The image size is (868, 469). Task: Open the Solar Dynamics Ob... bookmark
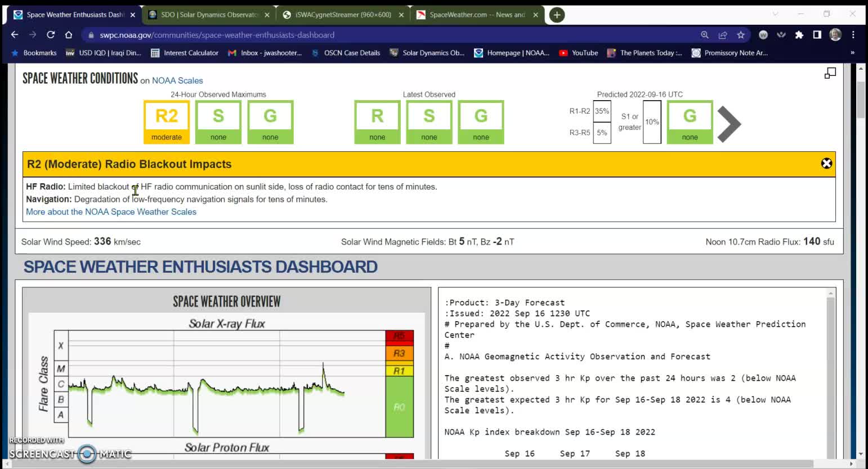427,53
